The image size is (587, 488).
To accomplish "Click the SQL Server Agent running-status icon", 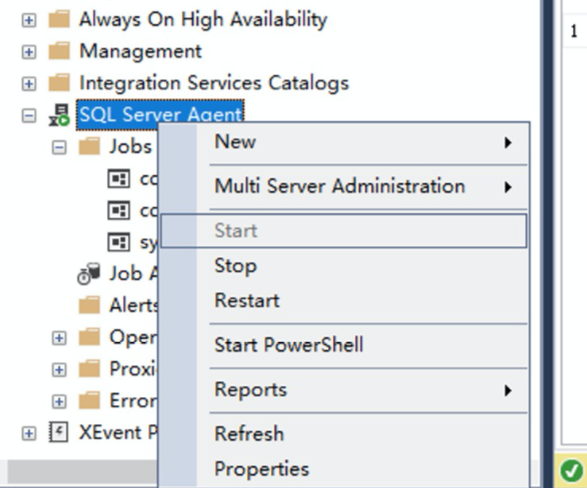I will click(59, 115).
